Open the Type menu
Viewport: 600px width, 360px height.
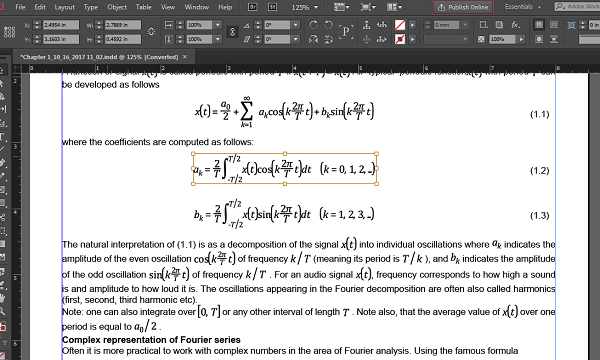coord(91,7)
